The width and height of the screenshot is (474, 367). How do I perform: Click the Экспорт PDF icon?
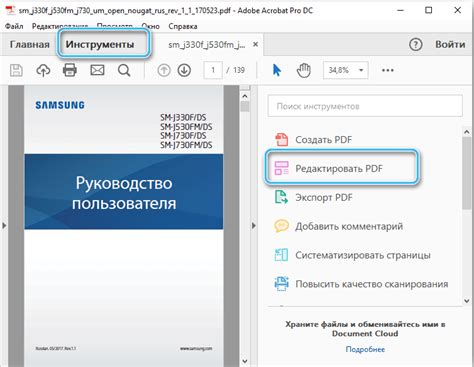tap(281, 197)
